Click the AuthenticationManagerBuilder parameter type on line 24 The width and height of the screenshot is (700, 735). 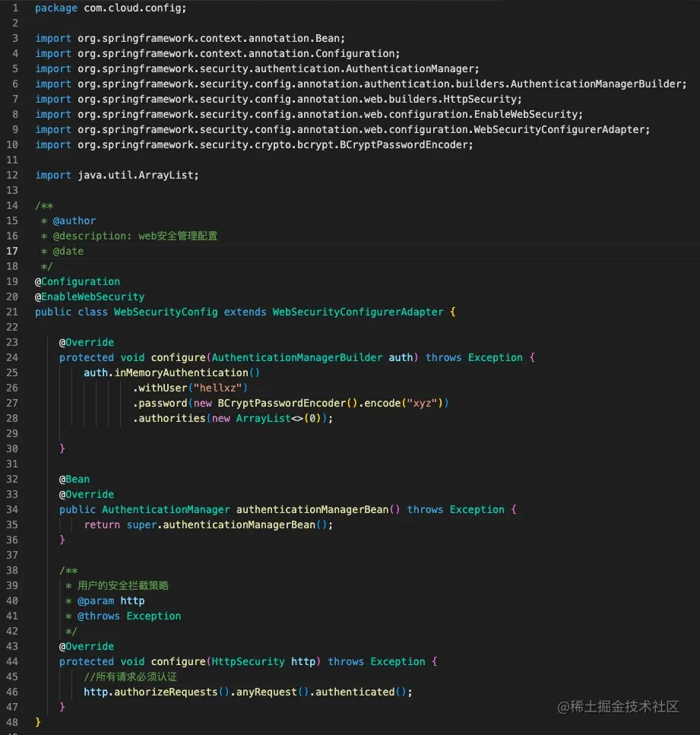coord(296,358)
